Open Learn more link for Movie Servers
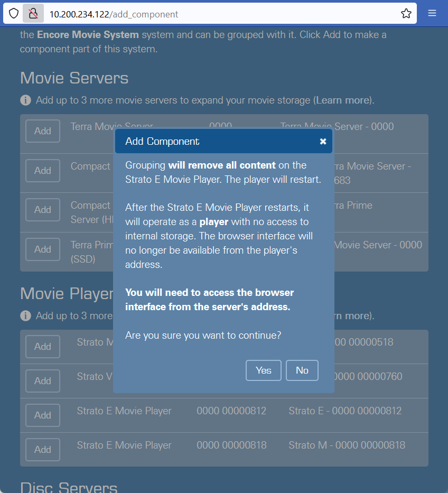The height and width of the screenshot is (493, 448). (x=343, y=100)
